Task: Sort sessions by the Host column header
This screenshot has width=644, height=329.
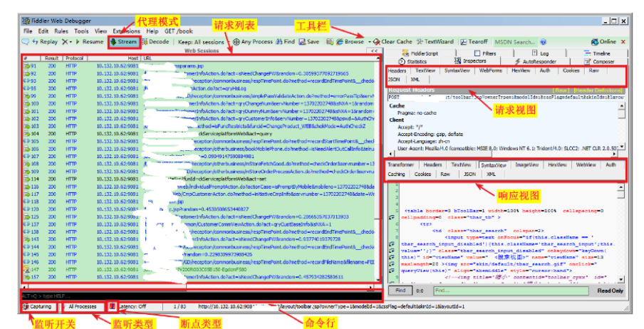Action: point(114,58)
